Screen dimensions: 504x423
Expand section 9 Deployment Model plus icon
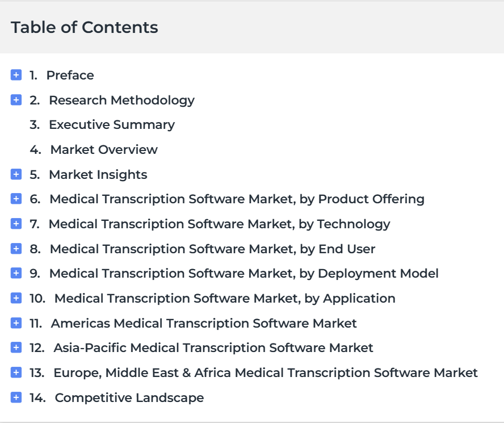(16, 273)
